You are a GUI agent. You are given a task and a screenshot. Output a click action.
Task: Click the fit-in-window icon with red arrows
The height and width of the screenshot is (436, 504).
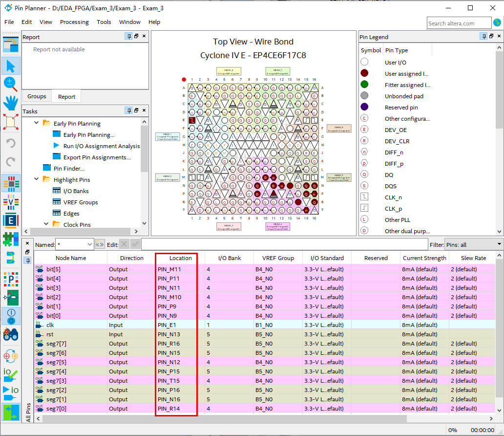[x=11, y=122]
